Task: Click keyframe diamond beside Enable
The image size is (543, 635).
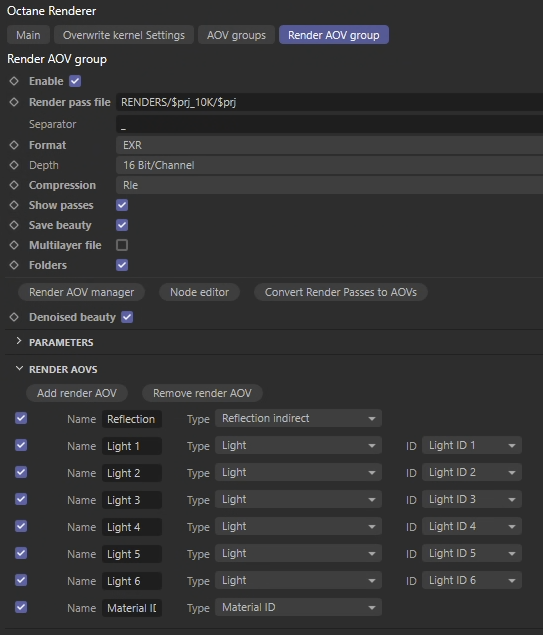Action: (14, 81)
